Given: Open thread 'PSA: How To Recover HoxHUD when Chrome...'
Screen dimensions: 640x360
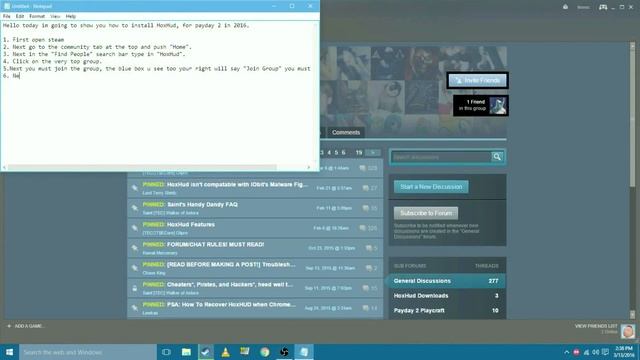Looking at the screenshot, I should [231, 304].
